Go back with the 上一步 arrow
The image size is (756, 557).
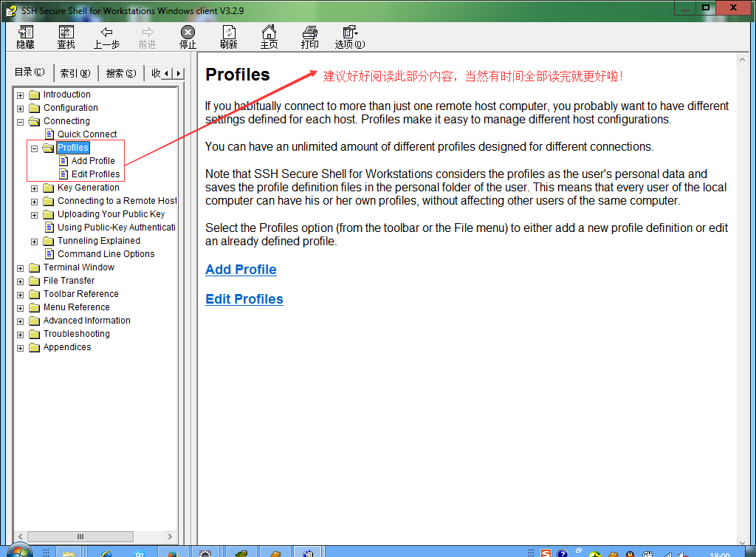coord(106,37)
